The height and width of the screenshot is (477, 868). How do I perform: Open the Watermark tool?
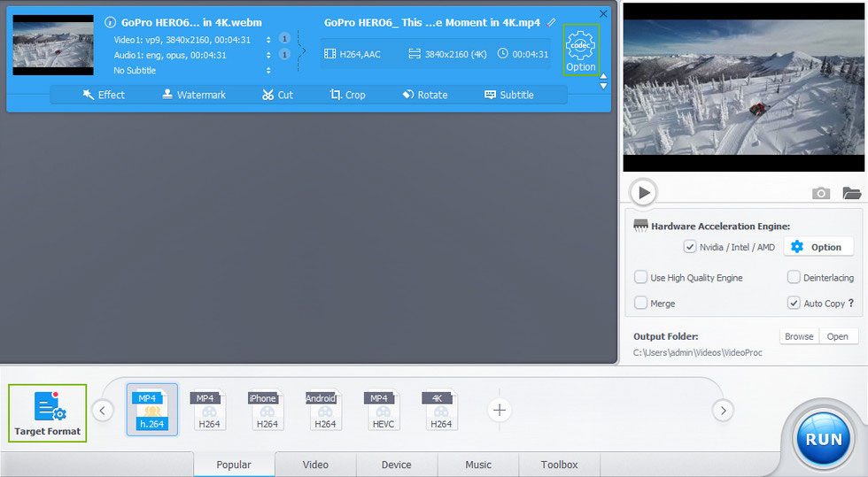pyautogui.click(x=194, y=95)
